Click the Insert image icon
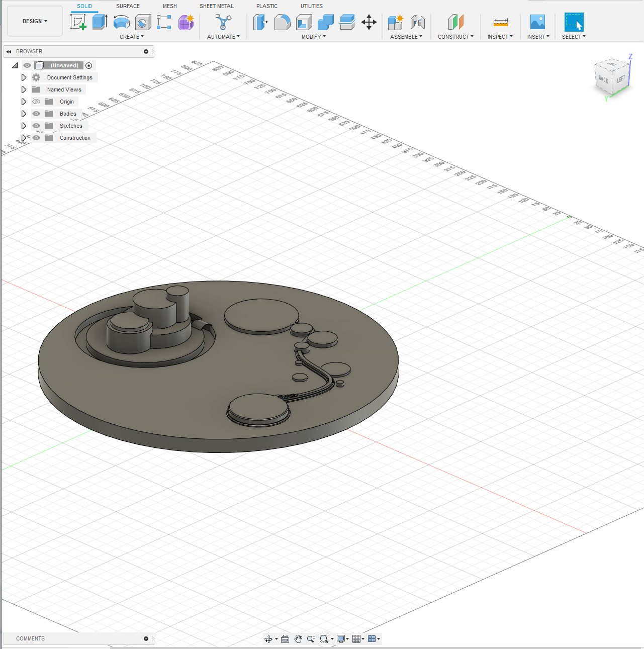The image size is (644, 649). click(x=537, y=22)
